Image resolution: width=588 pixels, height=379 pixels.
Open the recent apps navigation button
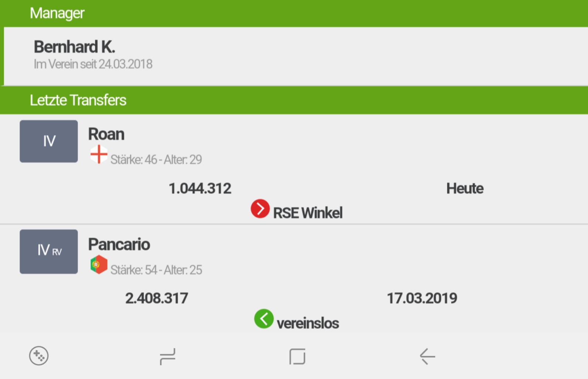point(167,356)
